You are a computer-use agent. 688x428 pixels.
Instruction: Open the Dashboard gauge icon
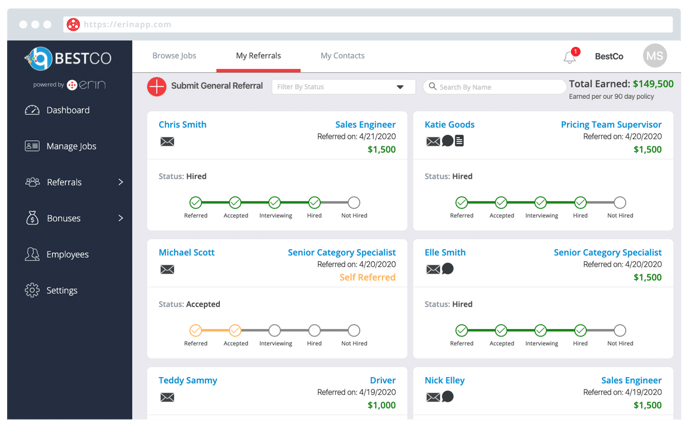[x=32, y=110]
